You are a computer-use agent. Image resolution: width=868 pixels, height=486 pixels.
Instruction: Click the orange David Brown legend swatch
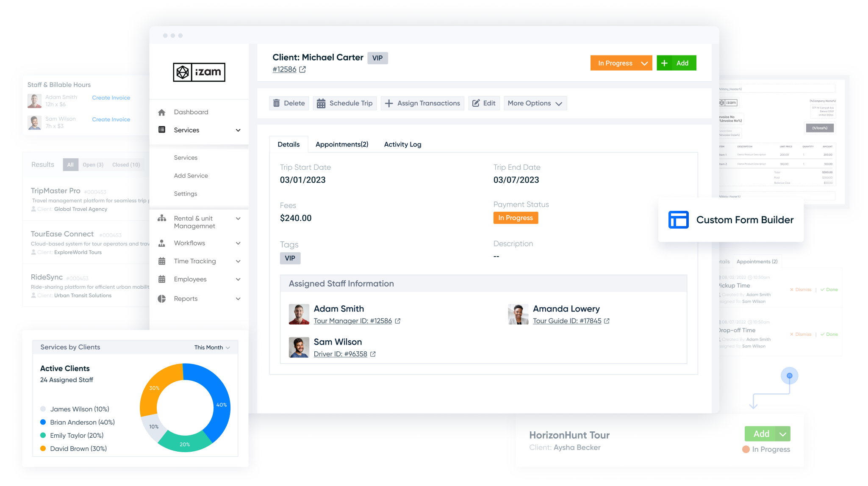pyautogui.click(x=43, y=448)
